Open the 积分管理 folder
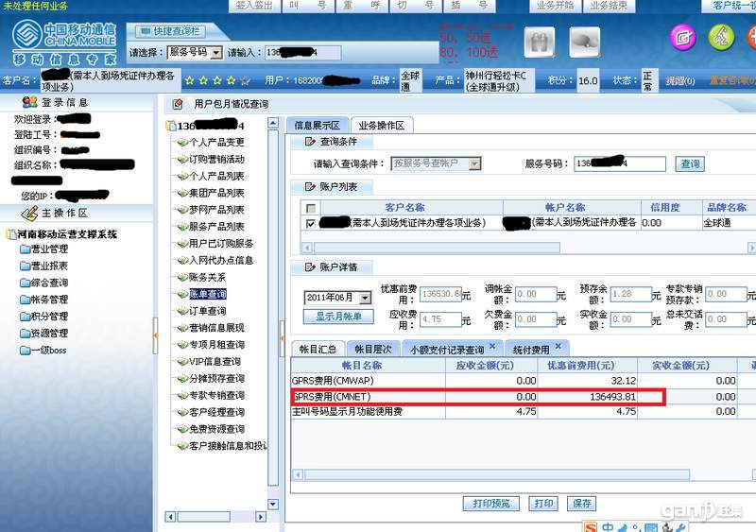756x532 pixels. click(x=44, y=317)
